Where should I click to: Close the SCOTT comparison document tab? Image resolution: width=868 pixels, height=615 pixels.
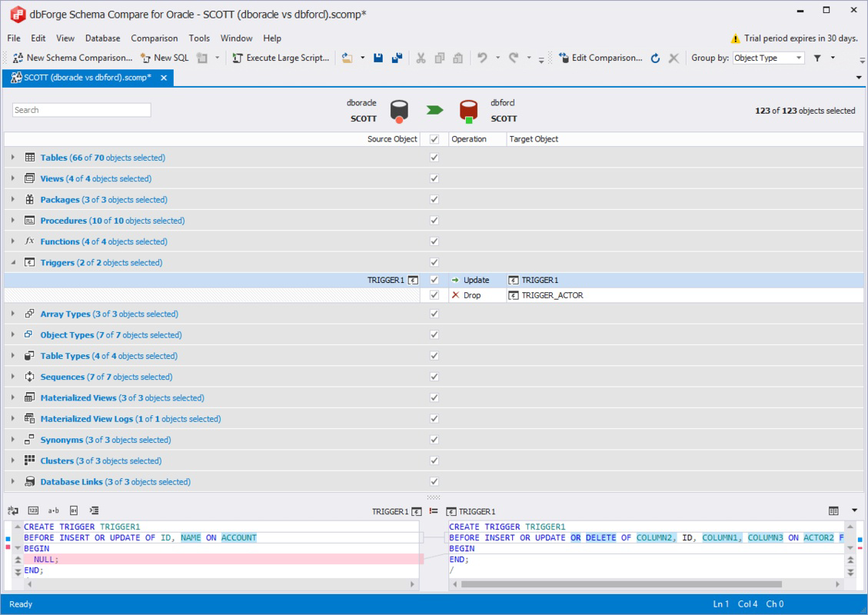pyautogui.click(x=164, y=78)
